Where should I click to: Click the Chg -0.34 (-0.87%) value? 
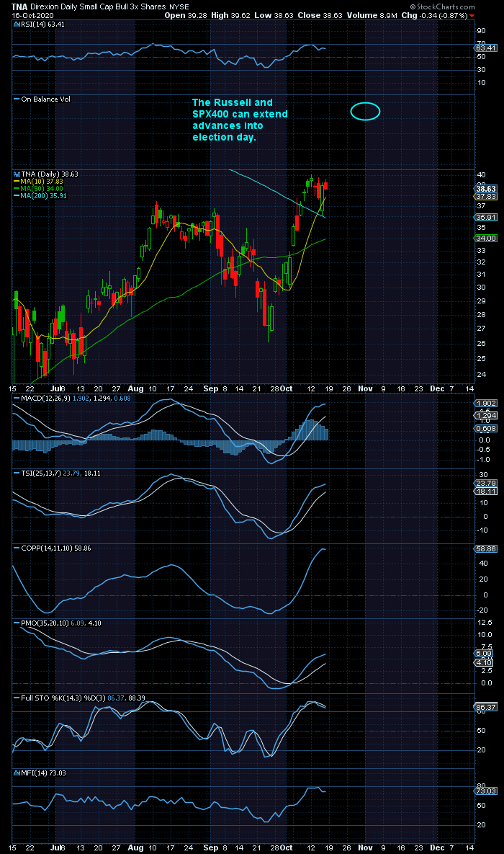433,15
